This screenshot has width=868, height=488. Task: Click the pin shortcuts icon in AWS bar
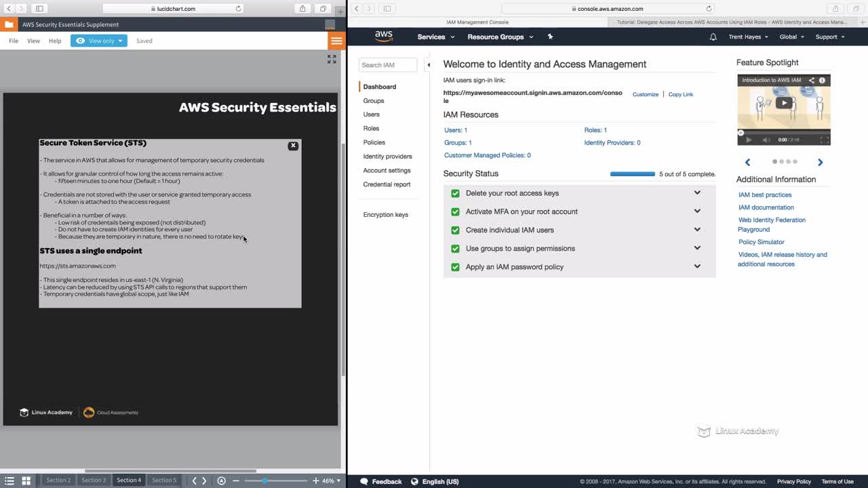[550, 37]
